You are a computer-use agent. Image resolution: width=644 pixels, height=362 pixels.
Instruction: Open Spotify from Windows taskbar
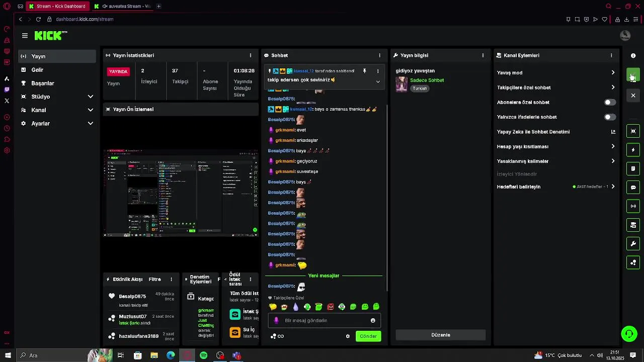204,355
